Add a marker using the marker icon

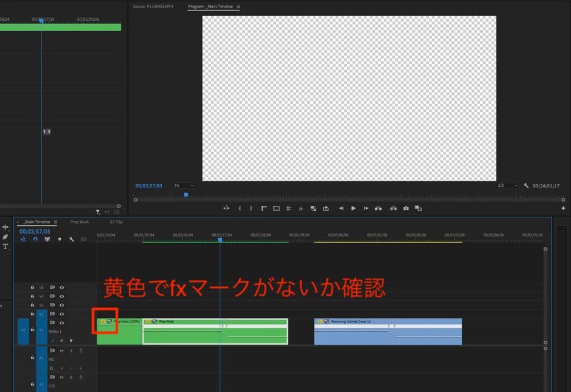(x=60, y=239)
